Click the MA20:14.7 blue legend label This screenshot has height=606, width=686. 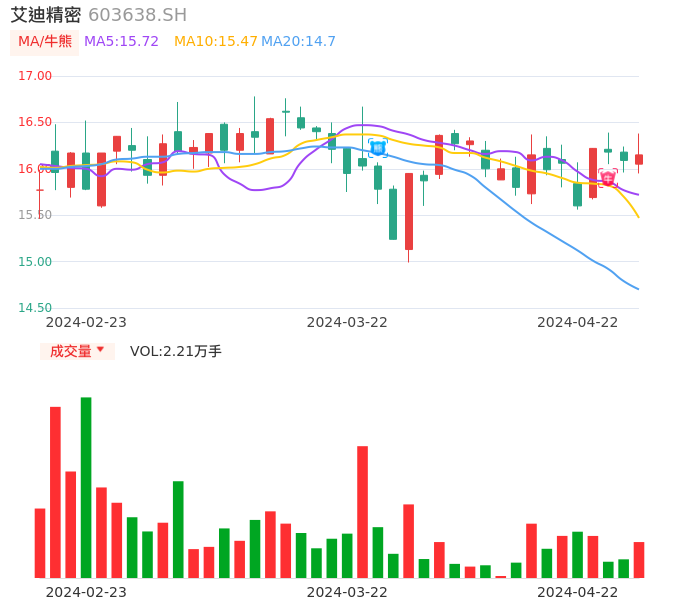[298, 42]
